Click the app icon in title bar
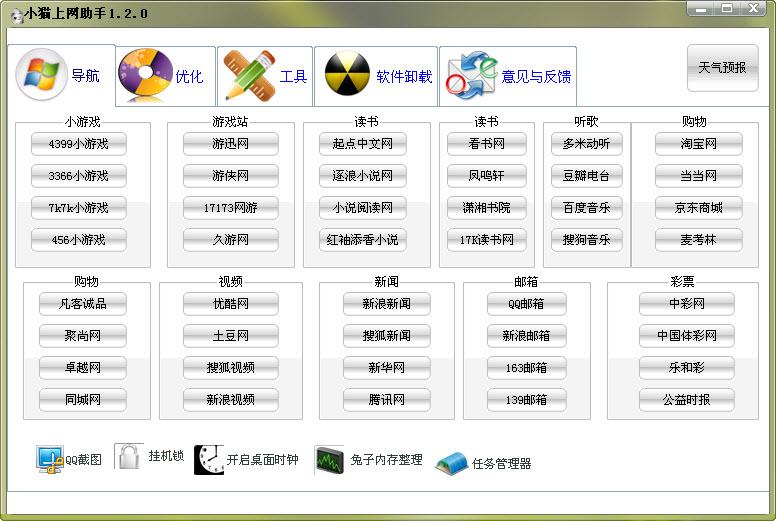Screen dimensions: 776x521 pyautogui.click(x=17, y=15)
